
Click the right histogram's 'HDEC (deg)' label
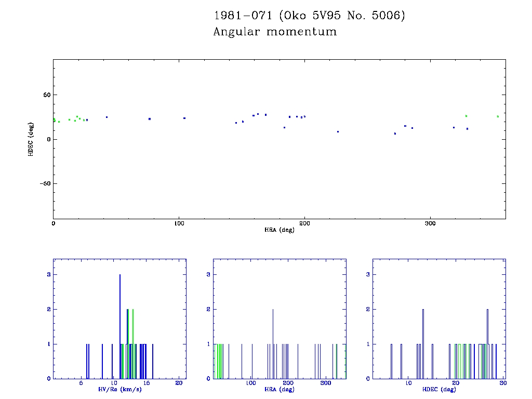click(438, 389)
